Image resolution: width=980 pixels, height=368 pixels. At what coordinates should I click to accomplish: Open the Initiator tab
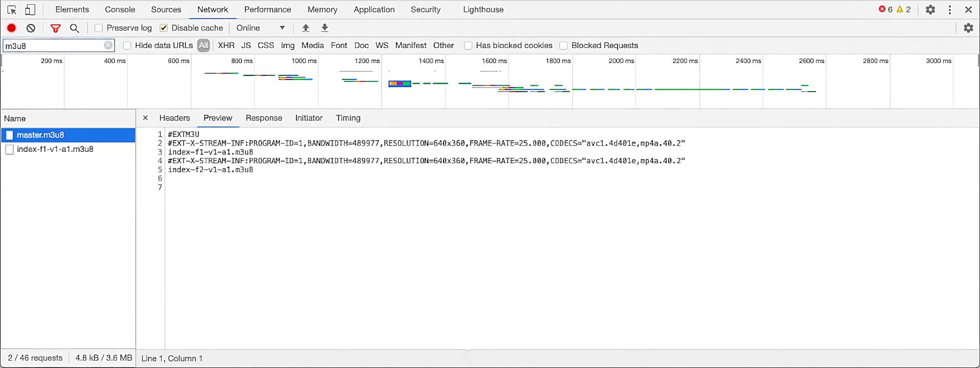coord(309,118)
